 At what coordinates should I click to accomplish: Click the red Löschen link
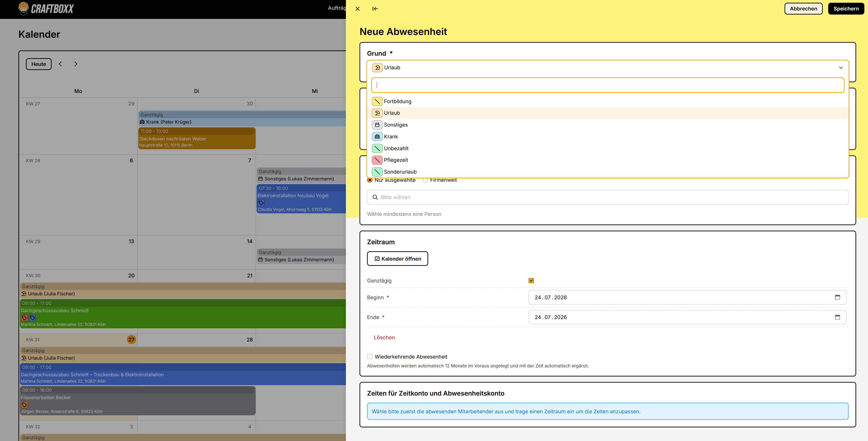click(384, 337)
